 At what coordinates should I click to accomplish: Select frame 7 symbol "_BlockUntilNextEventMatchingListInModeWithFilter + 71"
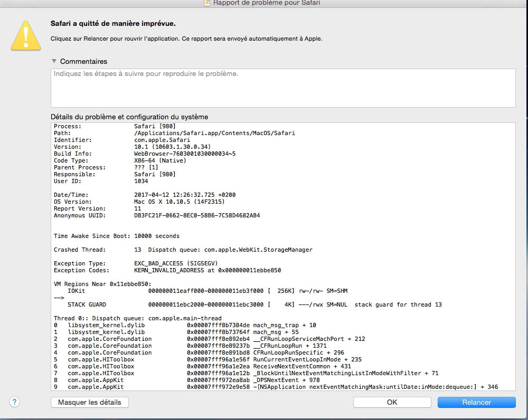(346, 373)
